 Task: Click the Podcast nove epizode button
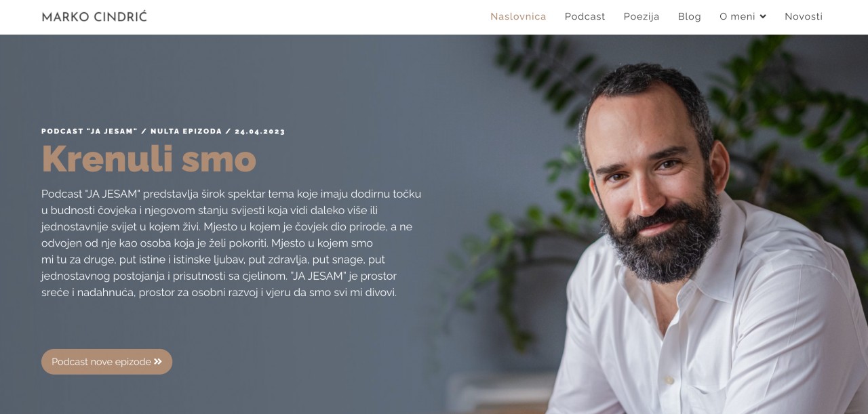click(106, 362)
